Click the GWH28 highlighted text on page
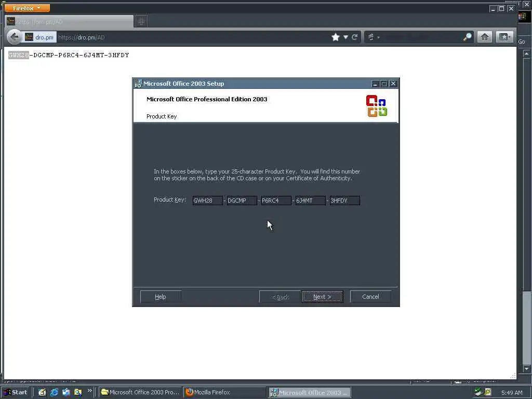This screenshot has width=532, height=399. point(19,55)
